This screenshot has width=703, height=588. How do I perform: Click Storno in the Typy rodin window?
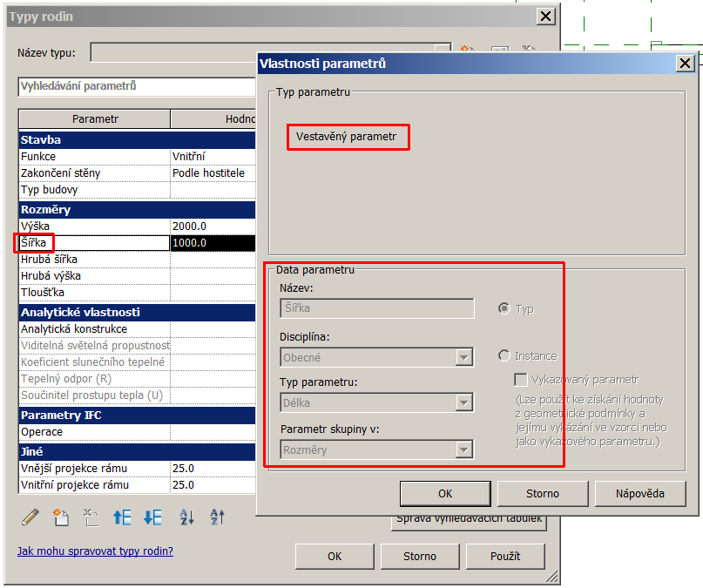click(420, 556)
